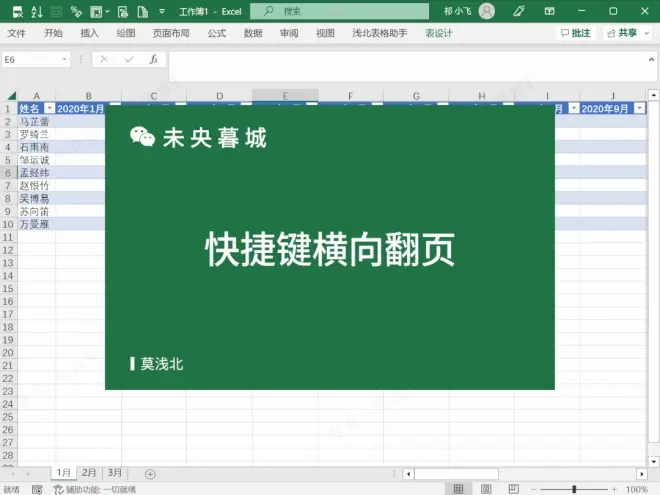Select the cell 赵恨竹

(x=36, y=186)
